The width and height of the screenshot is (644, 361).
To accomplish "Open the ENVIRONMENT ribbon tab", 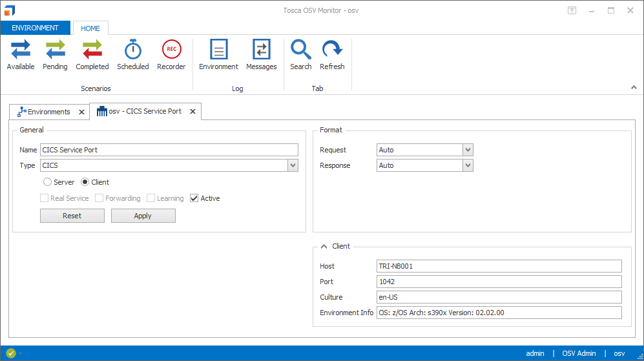I will point(36,28).
